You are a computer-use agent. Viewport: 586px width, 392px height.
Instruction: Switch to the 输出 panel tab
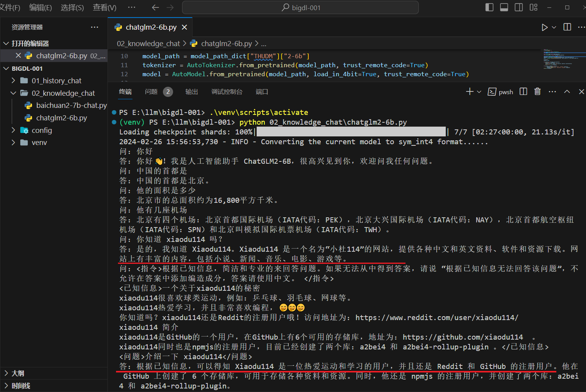(x=191, y=91)
